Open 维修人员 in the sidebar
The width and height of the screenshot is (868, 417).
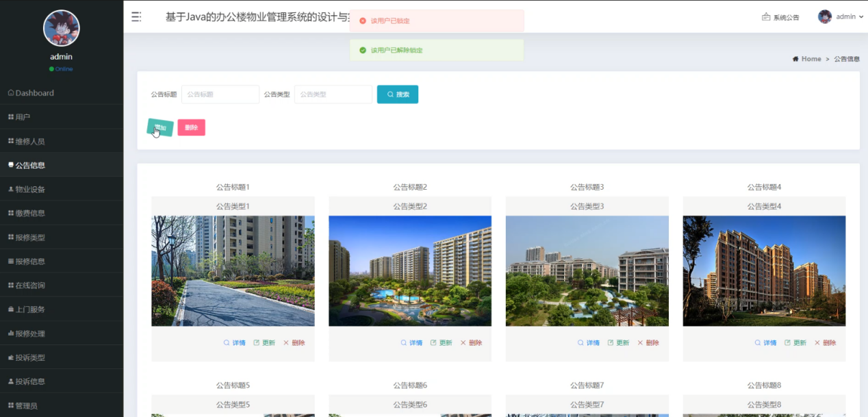point(62,141)
